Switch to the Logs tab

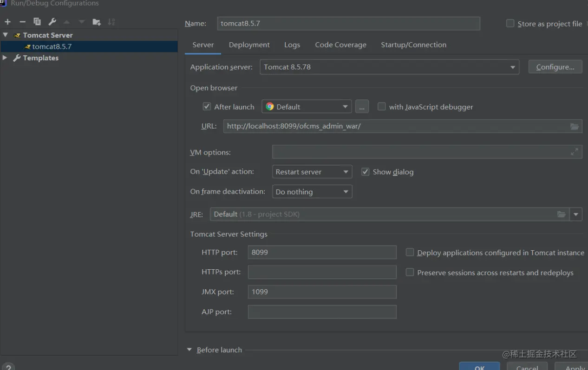(x=292, y=45)
